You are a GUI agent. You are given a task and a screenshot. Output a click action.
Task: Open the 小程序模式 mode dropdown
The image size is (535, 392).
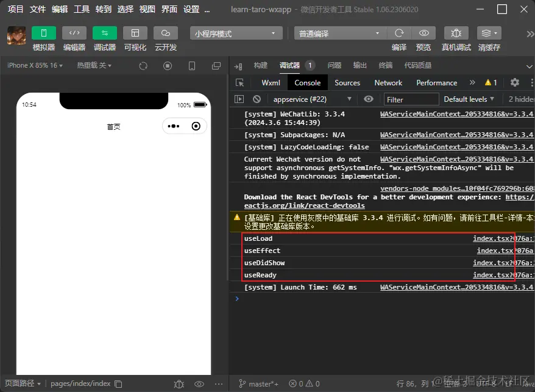236,33
